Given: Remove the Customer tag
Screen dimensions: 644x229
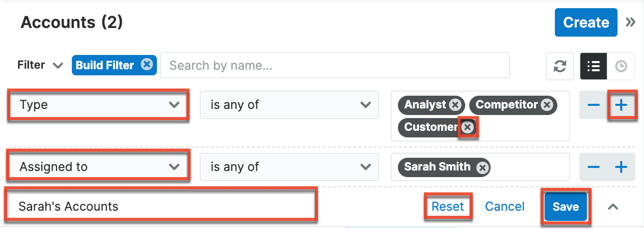Looking at the screenshot, I should coord(467,127).
